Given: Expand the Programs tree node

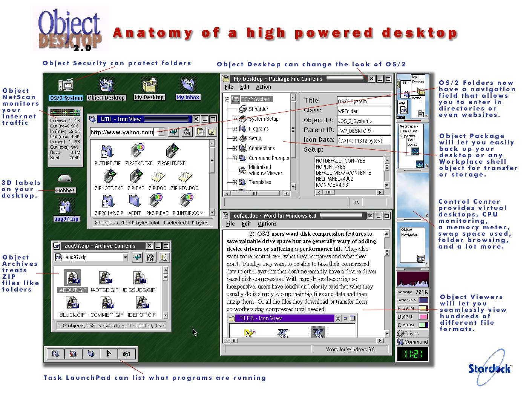Looking at the screenshot, I should 235,129.
